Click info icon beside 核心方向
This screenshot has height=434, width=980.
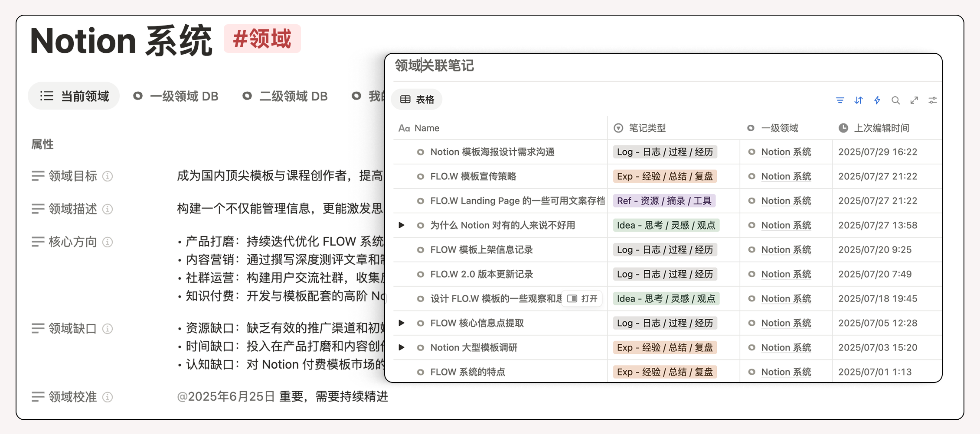108,242
